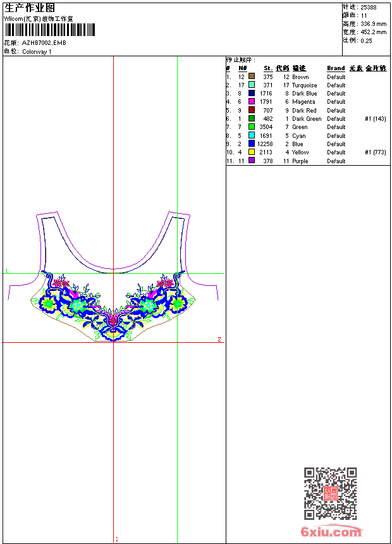The width and height of the screenshot is (392, 544).
Task: Select the Yellow color swatch
Action: (252, 152)
